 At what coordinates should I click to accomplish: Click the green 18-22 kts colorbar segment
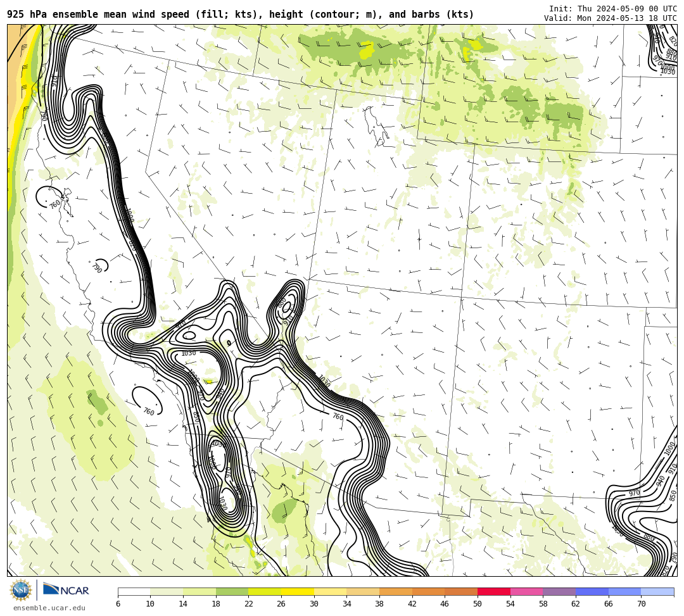click(232, 591)
